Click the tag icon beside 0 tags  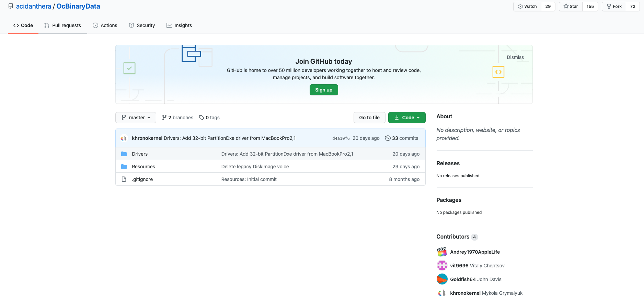[x=202, y=118]
